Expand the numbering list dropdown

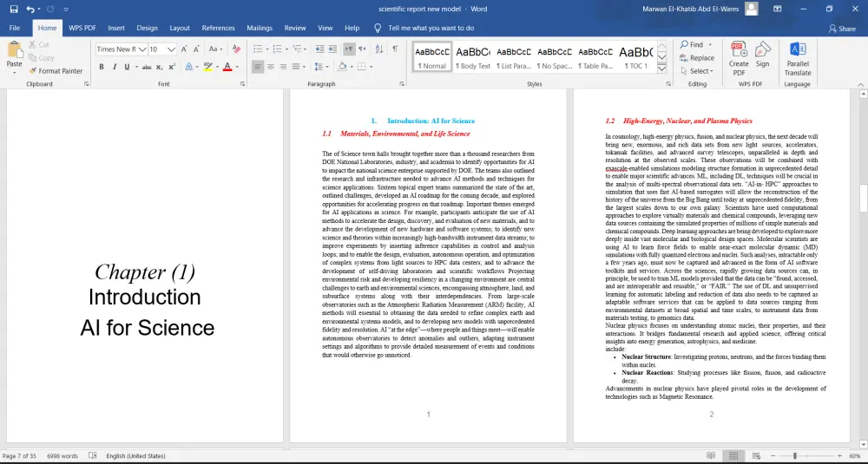pyautogui.click(x=286, y=49)
